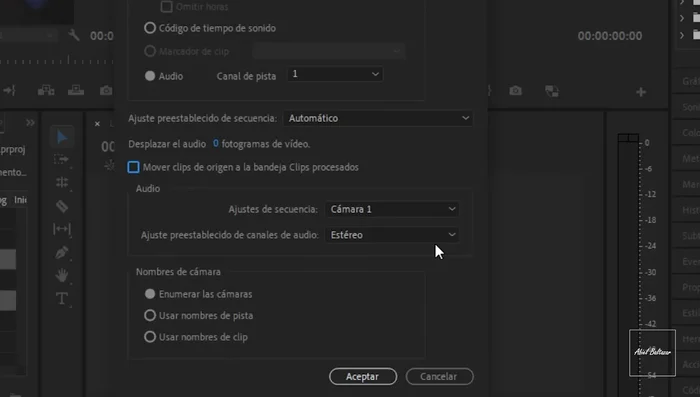
Task: Open the collapsed Hist… (Historial) panel tab
Action: 690,210
